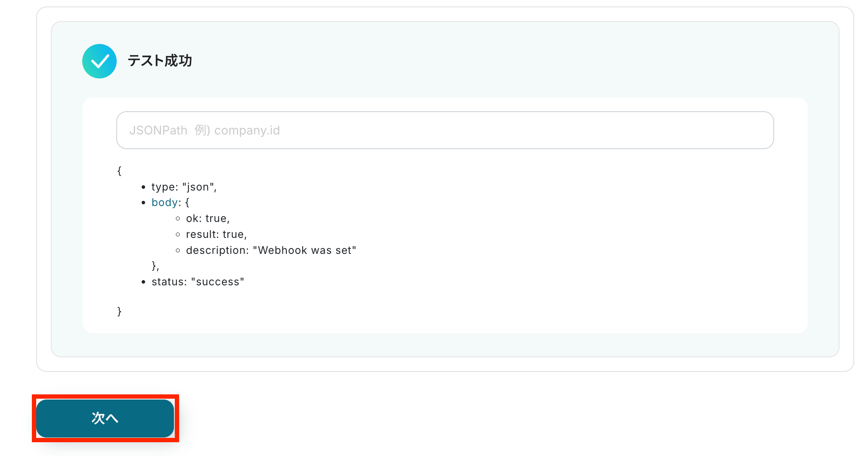
Task: Click the "Webhook was set" value
Action: pyautogui.click(x=304, y=250)
